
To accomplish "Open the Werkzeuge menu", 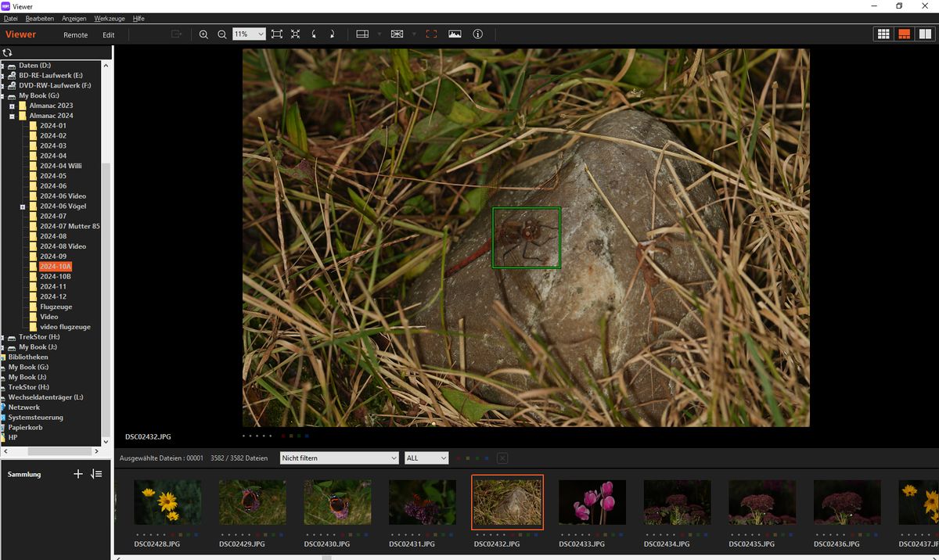I will click(109, 18).
